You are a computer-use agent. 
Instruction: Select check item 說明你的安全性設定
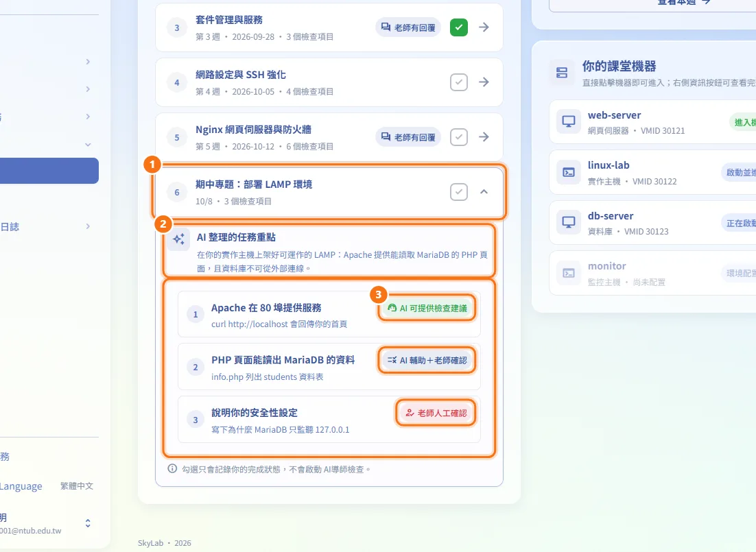tap(329, 420)
